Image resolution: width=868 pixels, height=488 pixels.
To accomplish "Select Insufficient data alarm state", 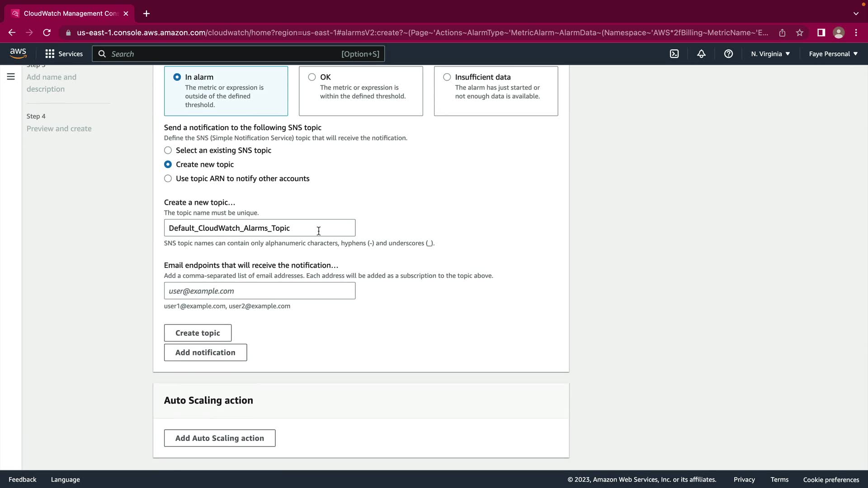I will pos(447,77).
